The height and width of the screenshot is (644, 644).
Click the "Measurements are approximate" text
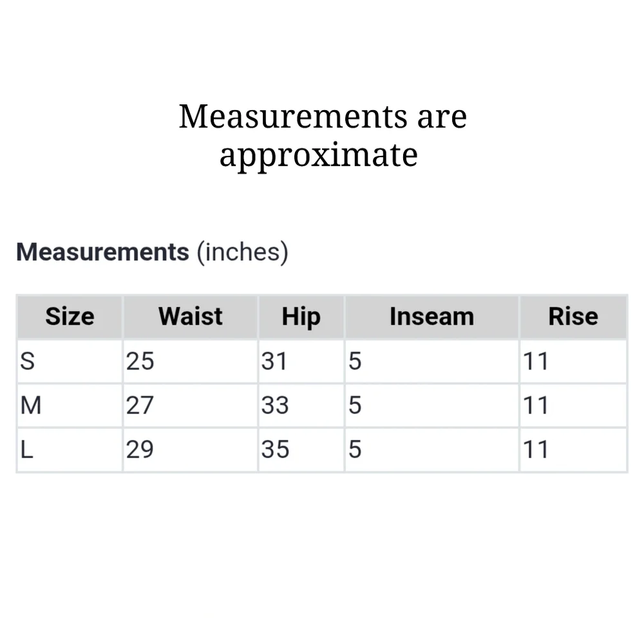322,135
